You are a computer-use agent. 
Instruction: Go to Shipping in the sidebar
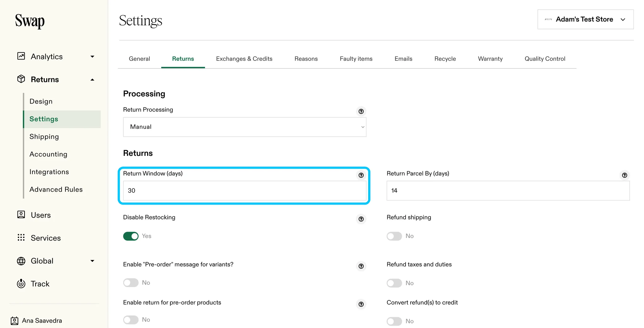click(x=44, y=137)
